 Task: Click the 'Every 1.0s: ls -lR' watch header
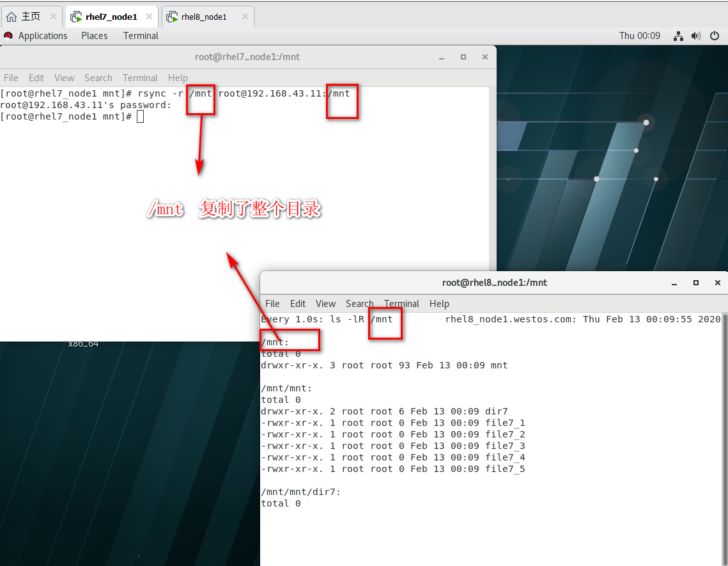point(313,319)
